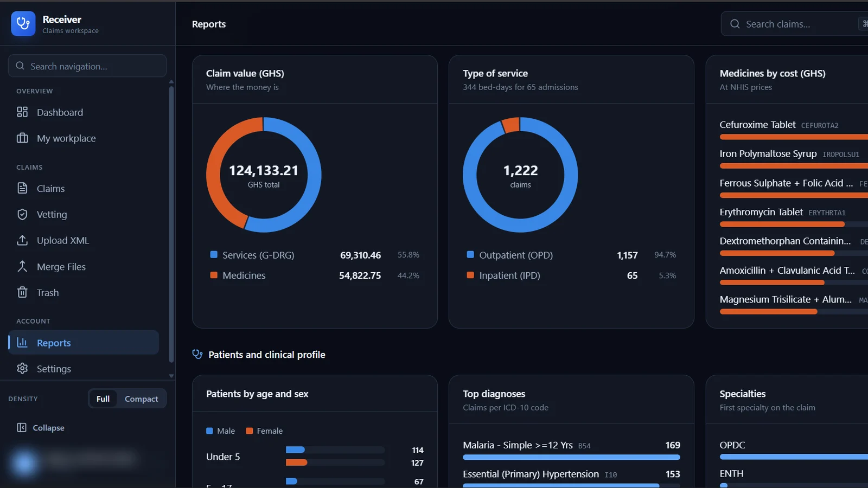The image size is (868, 488).
Task: Click the Vetting shield icon
Action: (22, 214)
